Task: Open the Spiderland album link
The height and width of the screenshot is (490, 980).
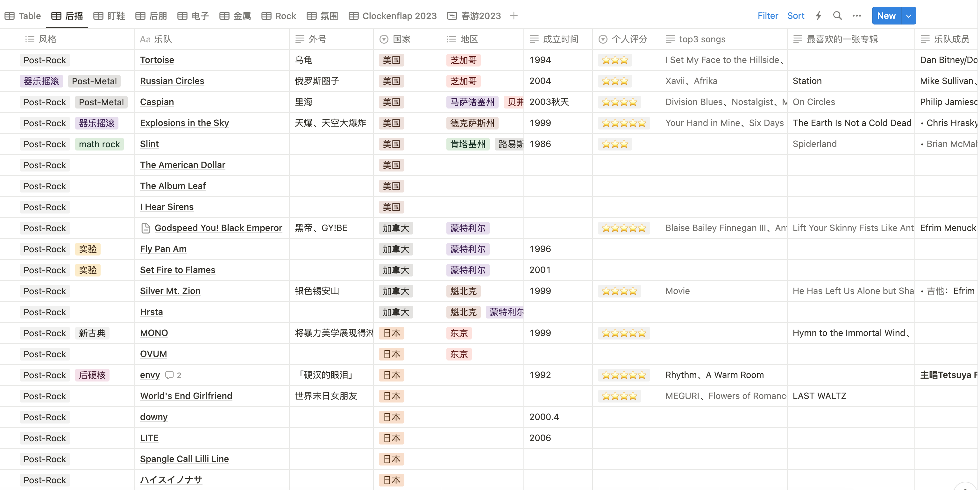Action: point(814,144)
